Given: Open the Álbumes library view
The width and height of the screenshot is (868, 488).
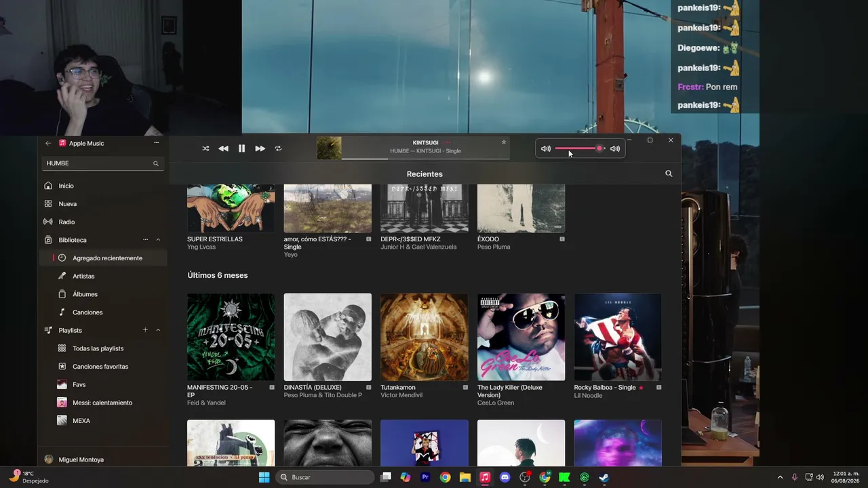Looking at the screenshot, I should click(x=103, y=294).
